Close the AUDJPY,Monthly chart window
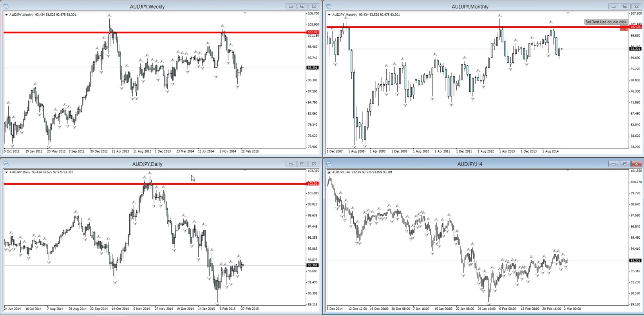 point(637,6)
